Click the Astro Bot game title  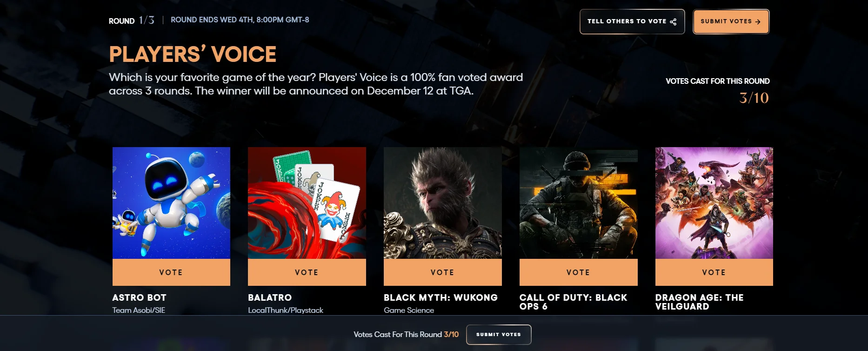pyautogui.click(x=139, y=297)
